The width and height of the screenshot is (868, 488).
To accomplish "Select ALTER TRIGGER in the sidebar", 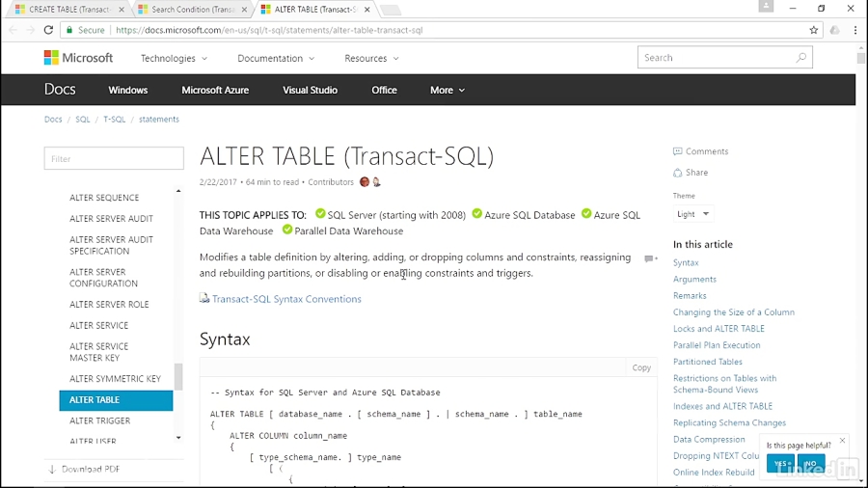I will (x=100, y=420).
